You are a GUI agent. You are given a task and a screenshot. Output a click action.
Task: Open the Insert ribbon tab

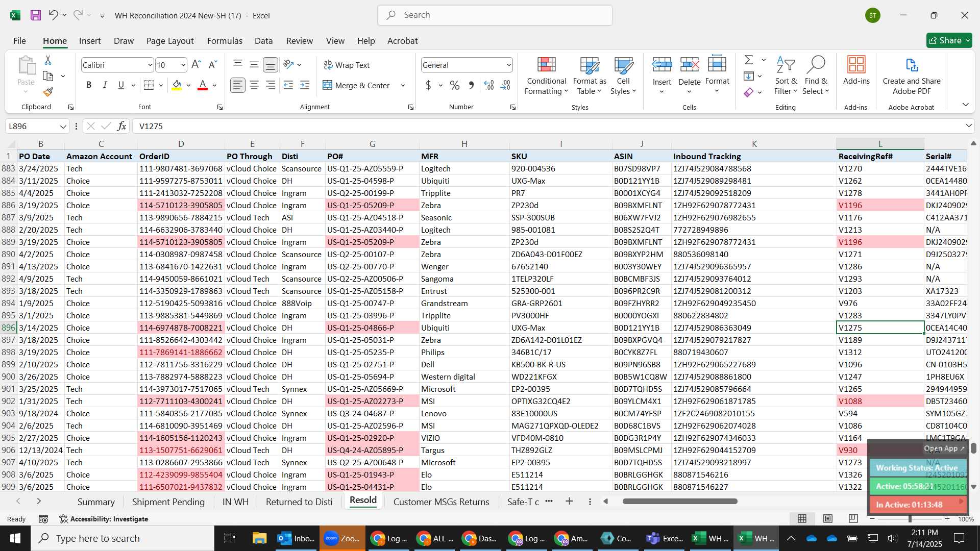90,41
